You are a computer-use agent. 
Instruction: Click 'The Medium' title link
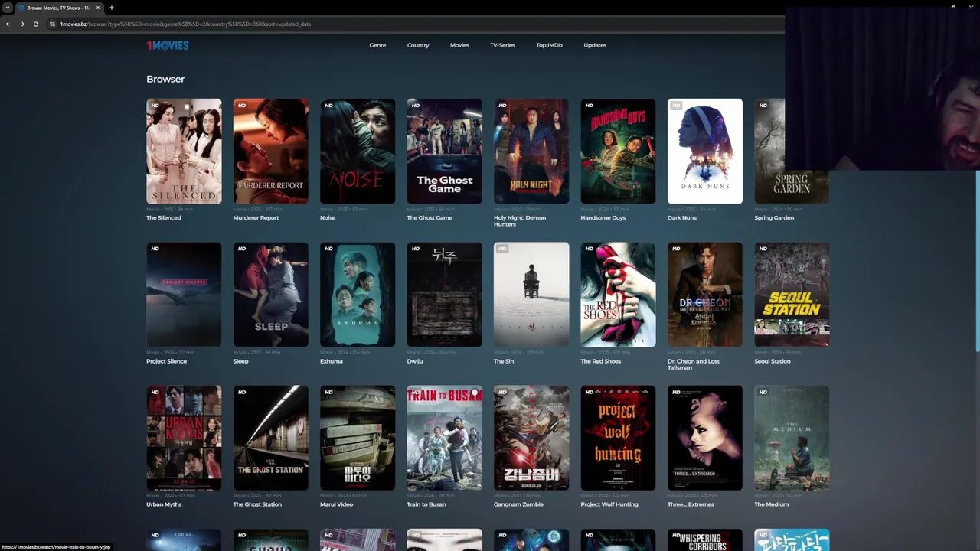pos(772,504)
